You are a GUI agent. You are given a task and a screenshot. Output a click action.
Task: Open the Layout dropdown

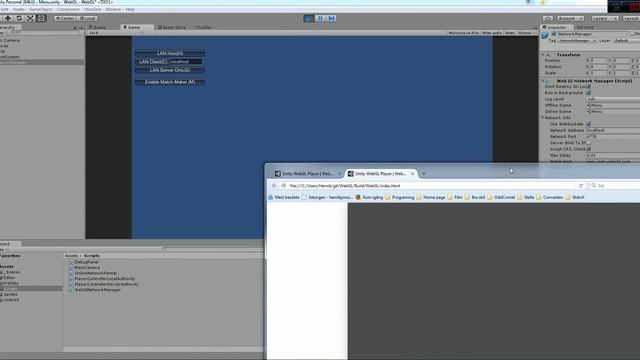coord(631,19)
